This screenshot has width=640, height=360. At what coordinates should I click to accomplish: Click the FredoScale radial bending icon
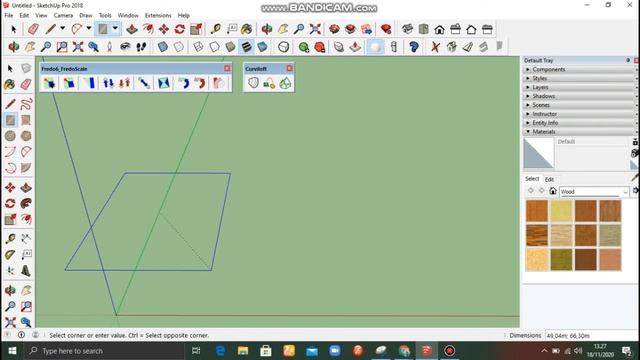(184, 83)
